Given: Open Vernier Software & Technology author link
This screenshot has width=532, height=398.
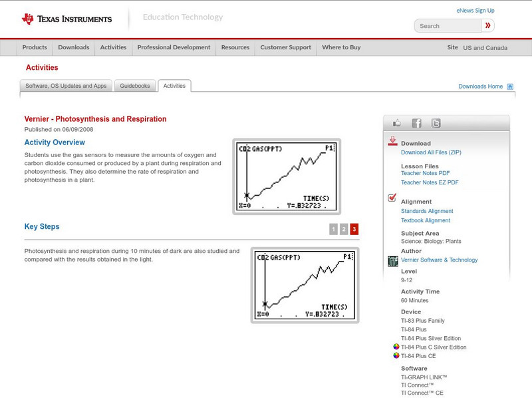Looking at the screenshot, I should click(x=439, y=260).
